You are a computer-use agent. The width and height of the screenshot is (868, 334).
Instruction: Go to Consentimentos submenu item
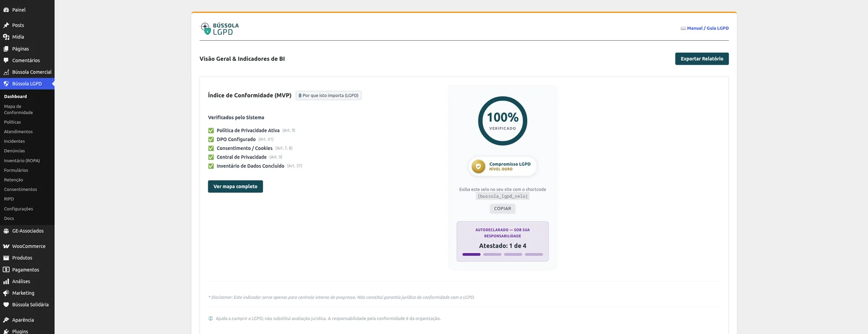[21, 190]
